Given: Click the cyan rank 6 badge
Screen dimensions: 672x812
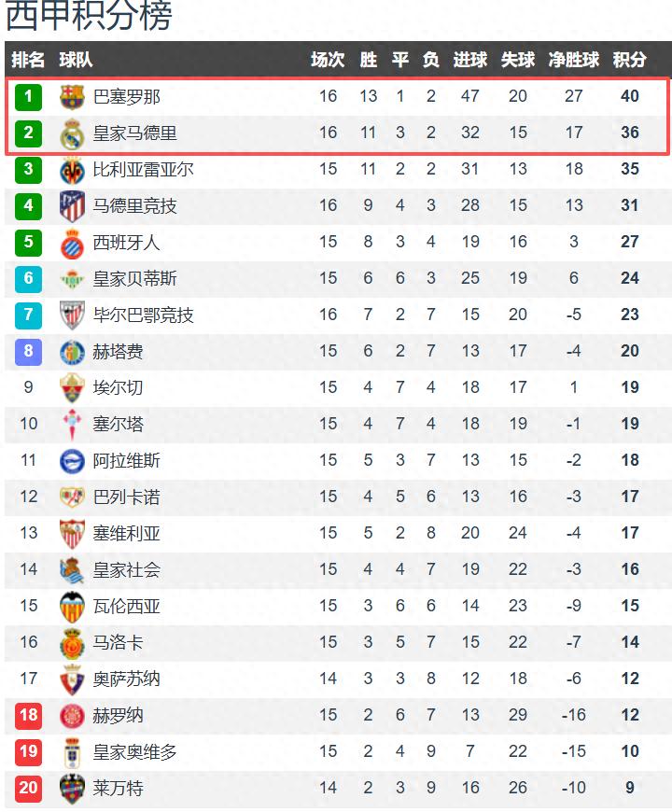Looking at the screenshot, I should click(29, 278).
